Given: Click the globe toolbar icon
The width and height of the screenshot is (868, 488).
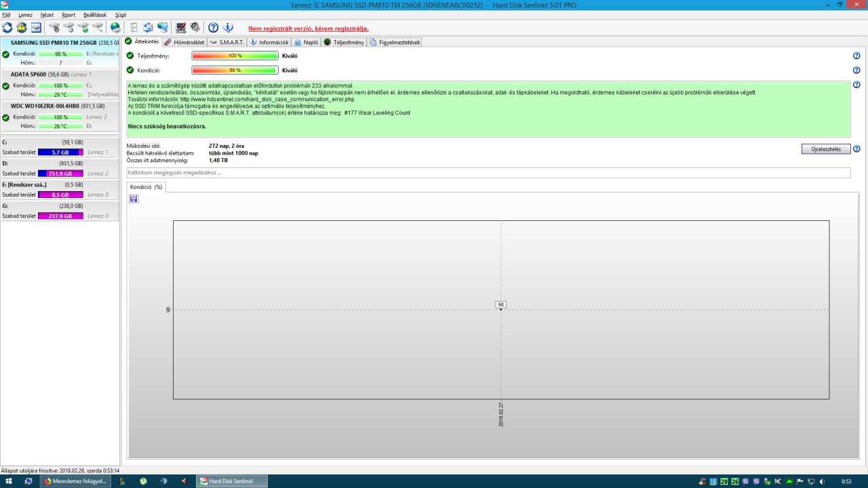Looking at the screenshot, I should coord(115,28).
